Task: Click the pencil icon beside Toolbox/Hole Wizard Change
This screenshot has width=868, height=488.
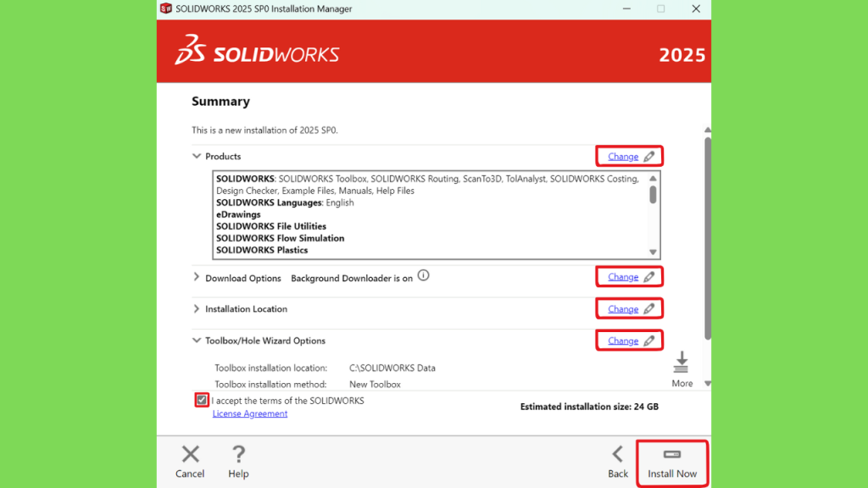Action: [648, 341]
